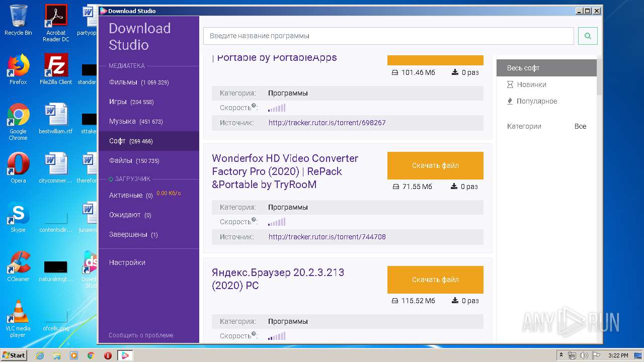Screen dimensions: 644x362
Task: Click 115.52 Мб file size label
Action: [x=418, y=301]
